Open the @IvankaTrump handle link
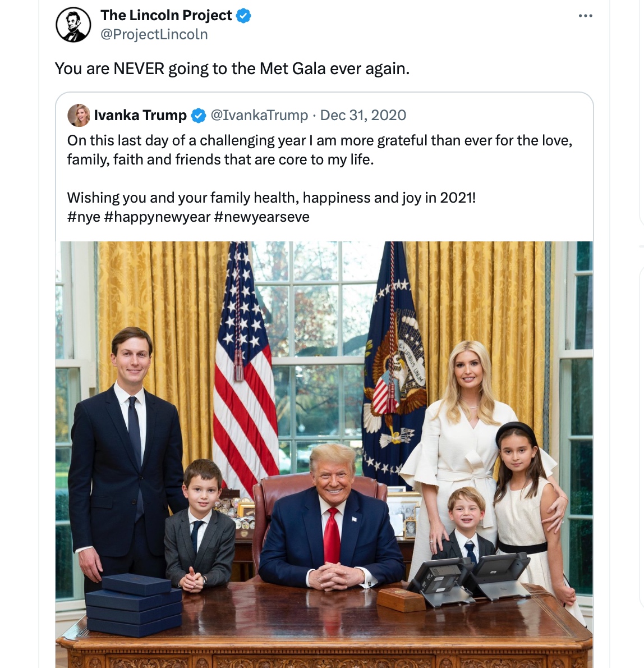 pyautogui.click(x=259, y=115)
